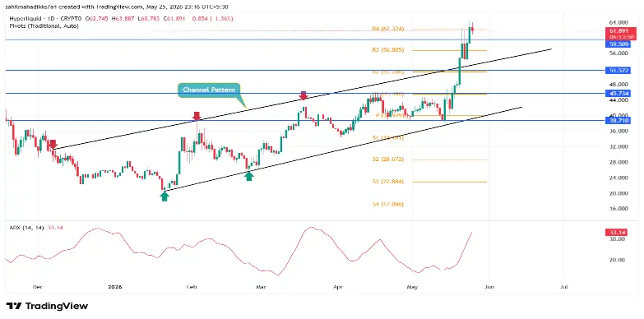The width and height of the screenshot is (644, 319).
Task: Click the S2 (28.672) pivot label
Action: tap(388, 159)
